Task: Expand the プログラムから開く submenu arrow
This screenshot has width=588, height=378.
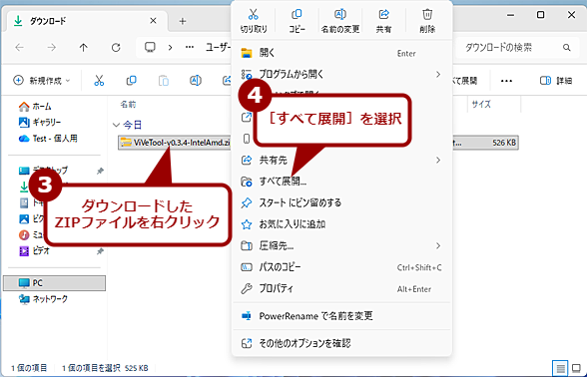Action: pos(438,74)
